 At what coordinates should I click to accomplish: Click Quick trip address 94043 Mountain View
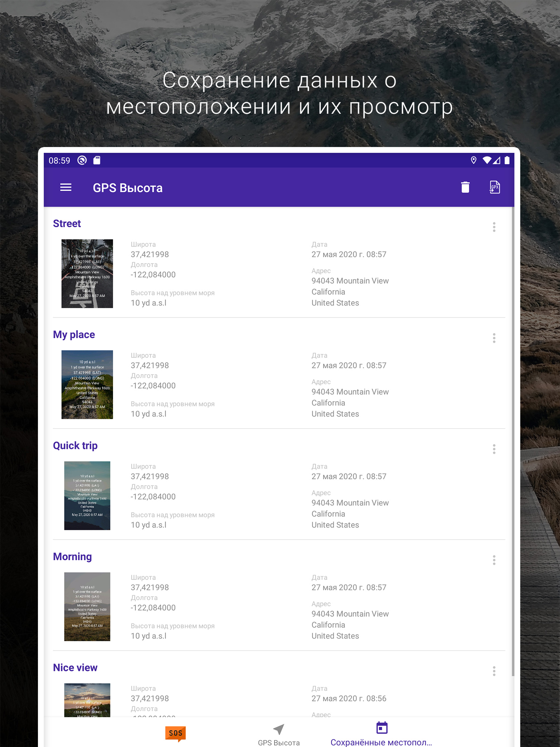pyautogui.click(x=350, y=503)
